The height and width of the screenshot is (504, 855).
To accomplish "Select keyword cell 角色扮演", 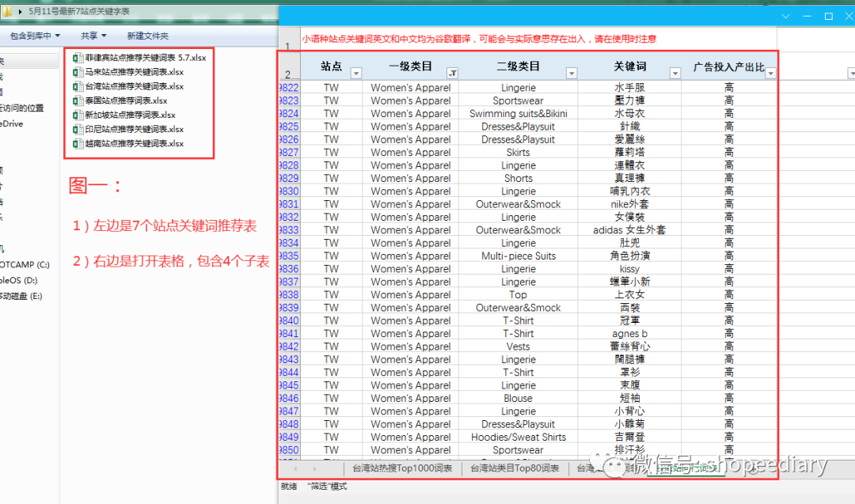I will coord(630,256).
